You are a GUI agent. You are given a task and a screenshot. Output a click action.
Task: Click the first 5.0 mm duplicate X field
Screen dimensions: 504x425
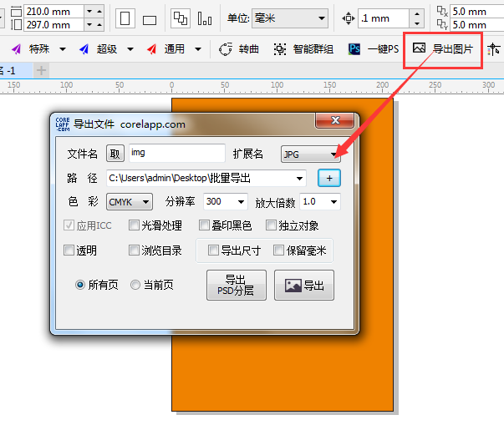coord(477,12)
